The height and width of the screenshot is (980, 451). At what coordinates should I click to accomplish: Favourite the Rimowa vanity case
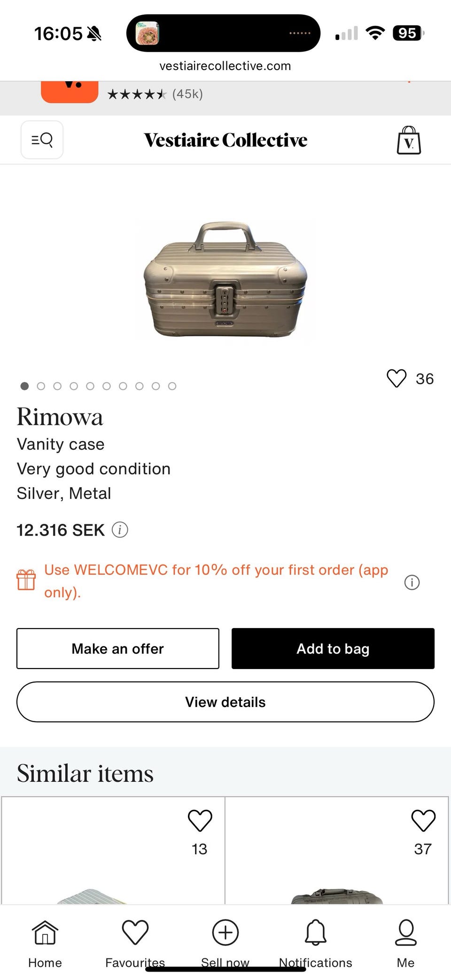[x=397, y=379]
